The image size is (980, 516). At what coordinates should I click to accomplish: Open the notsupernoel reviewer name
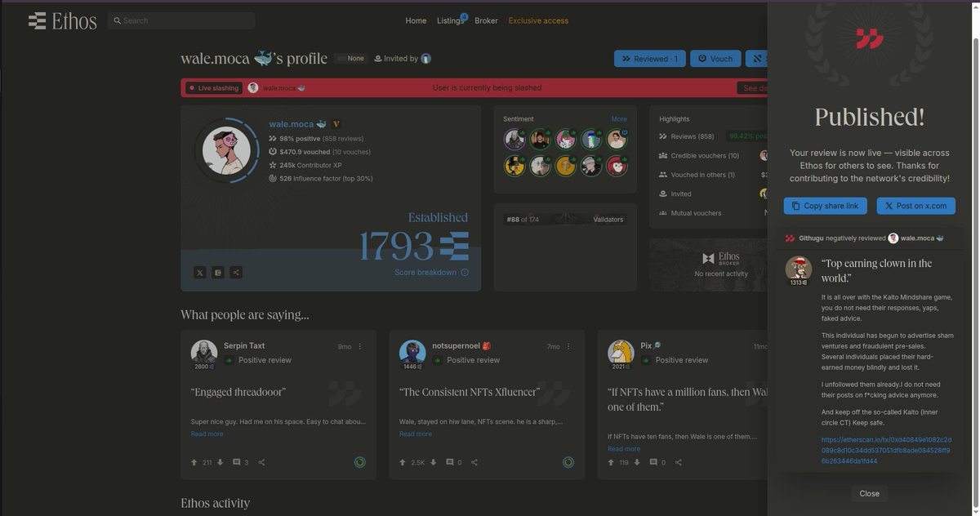point(456,345)
